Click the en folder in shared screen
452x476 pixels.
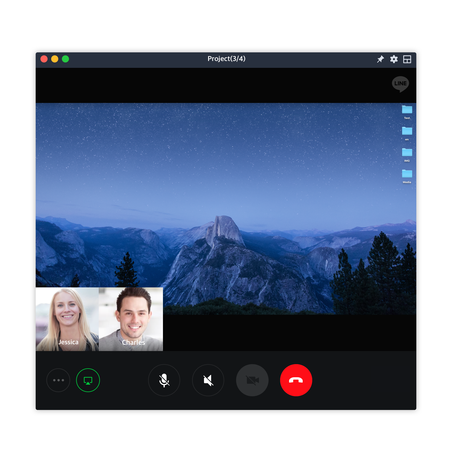pos(407,134)
